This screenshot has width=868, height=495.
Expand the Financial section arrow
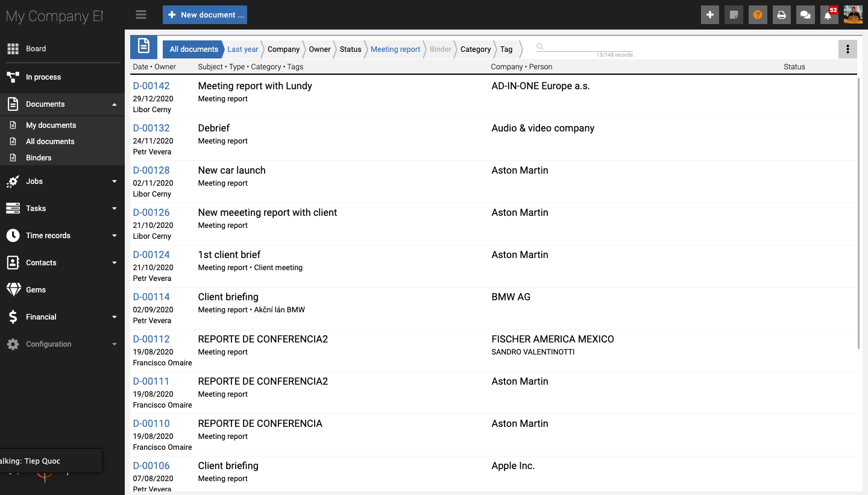pos(115,317)
